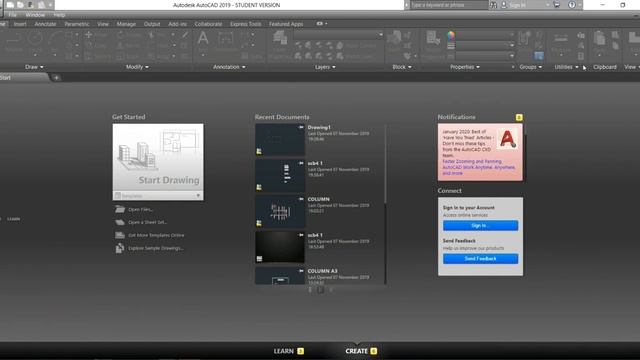This screenshot has height=360, width=640.
Task: Click the Start Drawing tile
Action: pos(158,158)
